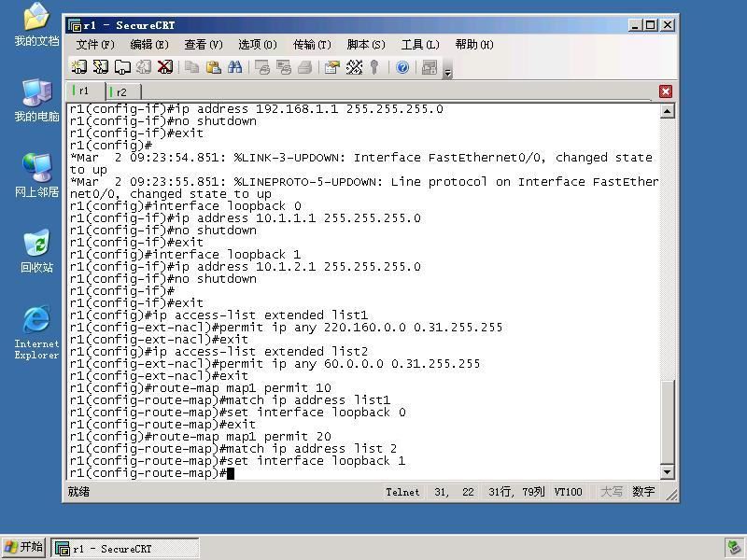Click the 我的电脑 desktop icon
Viewport: 747px width, 560px height.
click(36, 101)
